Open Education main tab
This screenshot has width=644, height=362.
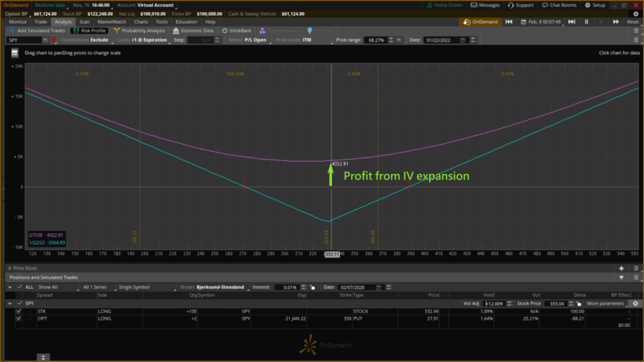(x=186, y=22)
